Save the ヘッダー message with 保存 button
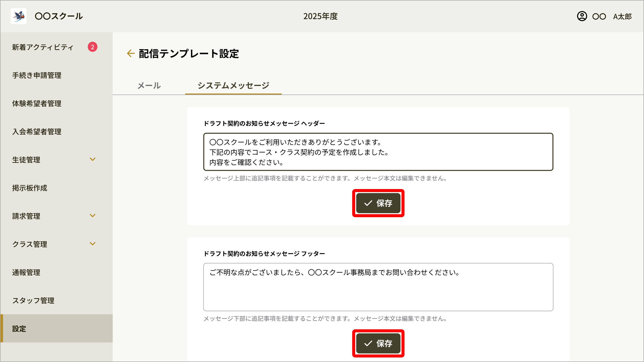 coord(378,203)
